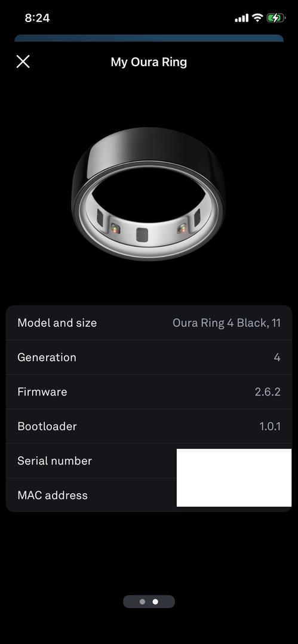
Task: Tap the Oura Ring 4 Black, 11 value
Action: click(x=226, y=323)
